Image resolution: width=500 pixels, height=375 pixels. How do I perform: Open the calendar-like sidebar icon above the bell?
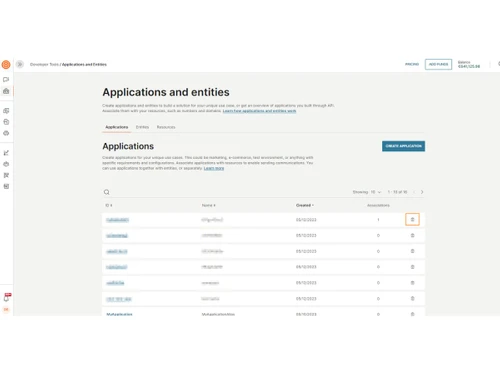(6, 186)
